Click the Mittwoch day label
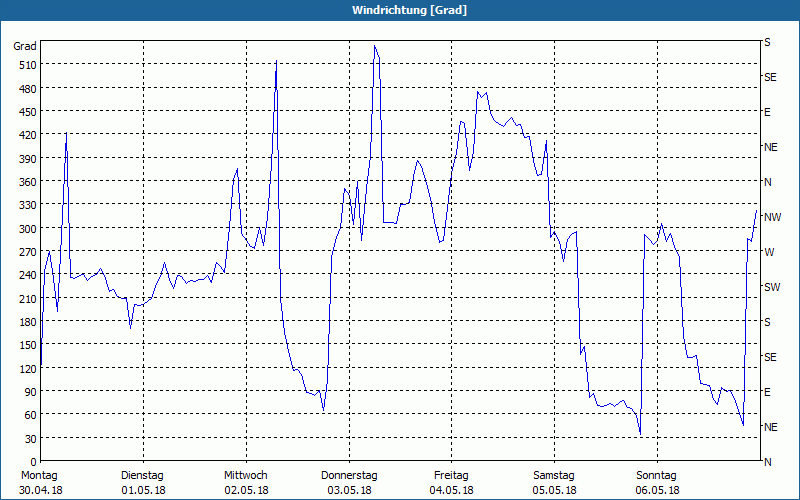 (x=246, y=476)
